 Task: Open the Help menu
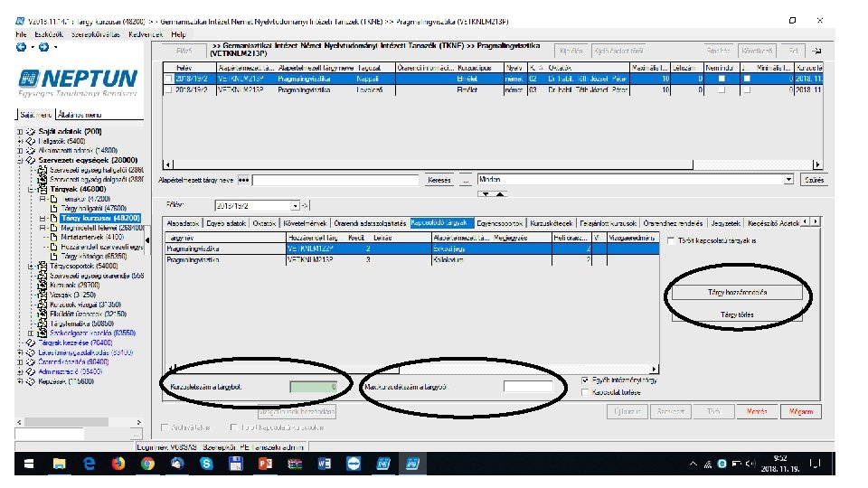tap(178, 34)
